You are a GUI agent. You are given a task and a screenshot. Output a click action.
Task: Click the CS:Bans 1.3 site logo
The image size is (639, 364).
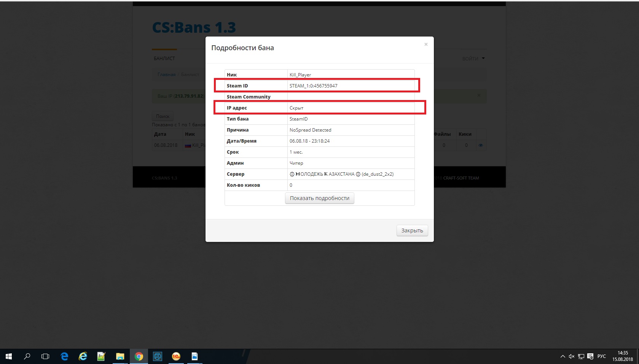194,27
